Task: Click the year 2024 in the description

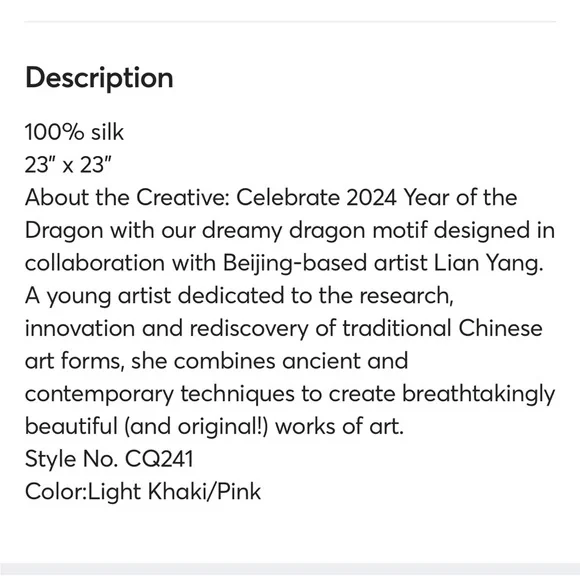Action: [371, 197]
